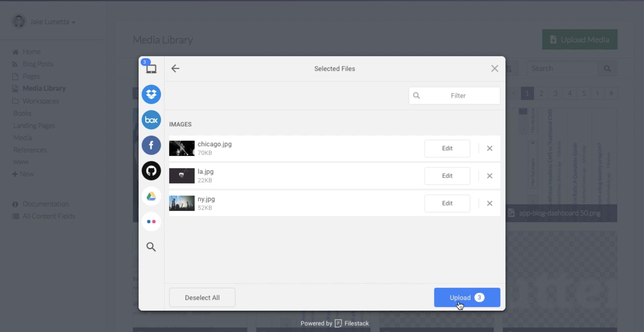Open Pages in sidebar

pos(31,76)
